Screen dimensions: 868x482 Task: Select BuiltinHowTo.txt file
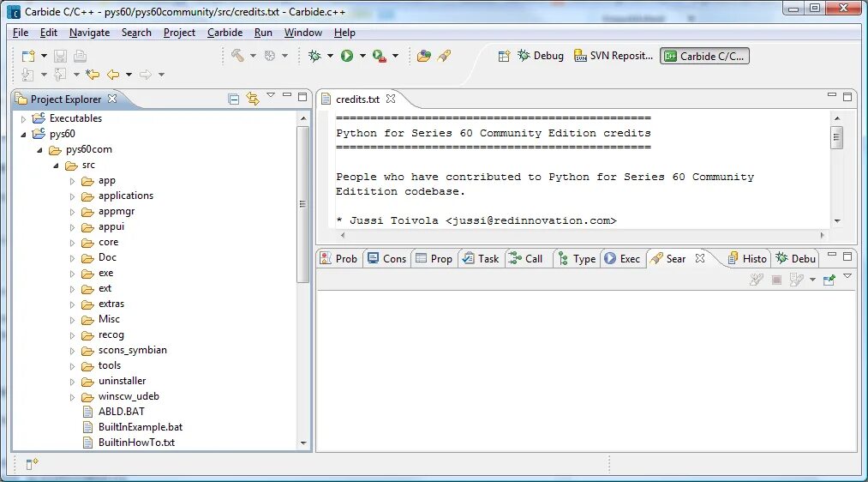point(136,443)
